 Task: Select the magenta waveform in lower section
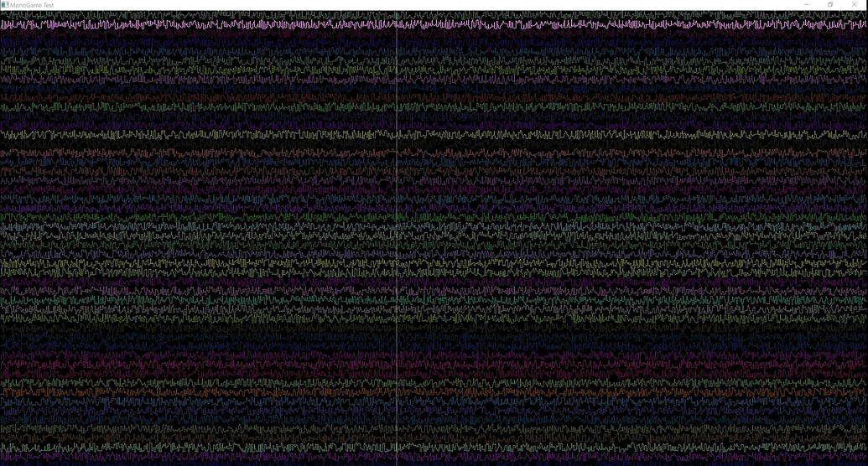click(x=252, y=360)
